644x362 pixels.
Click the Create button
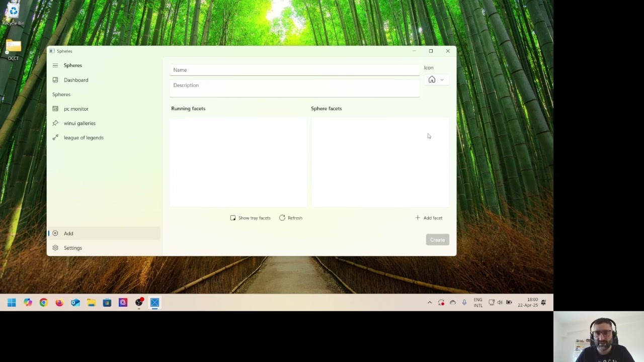click(x=437, y=240)
